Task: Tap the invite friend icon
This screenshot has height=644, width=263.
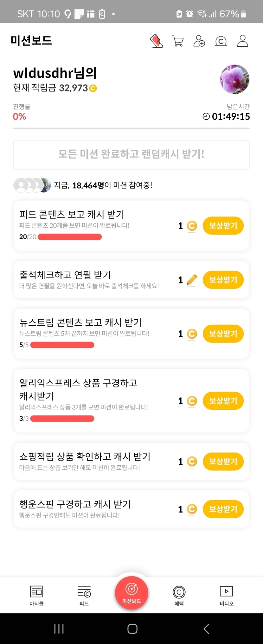Action: click(199, 41)
